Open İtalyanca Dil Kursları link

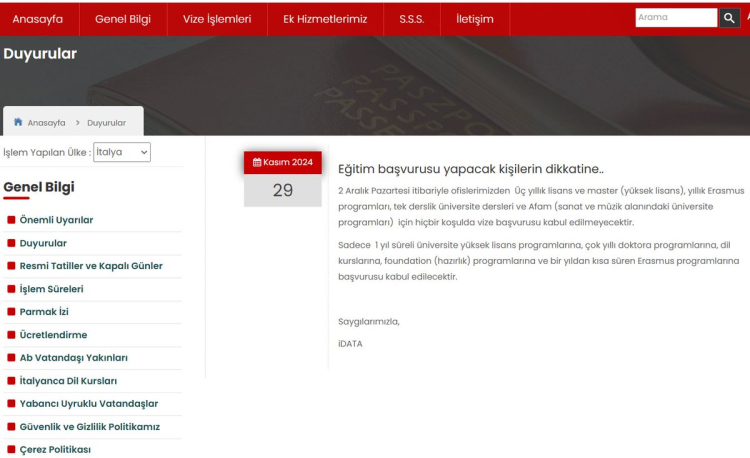coord(68,381)
